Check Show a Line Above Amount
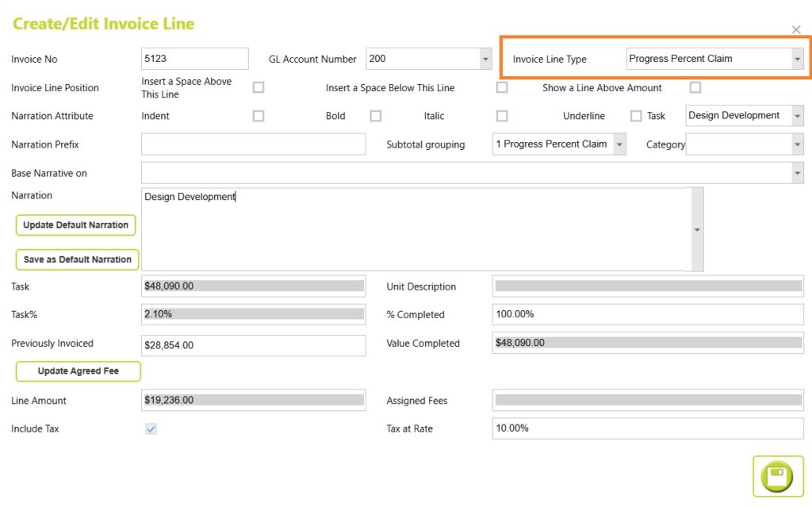This screenshot has height=507, width=812. pos(695,87)
